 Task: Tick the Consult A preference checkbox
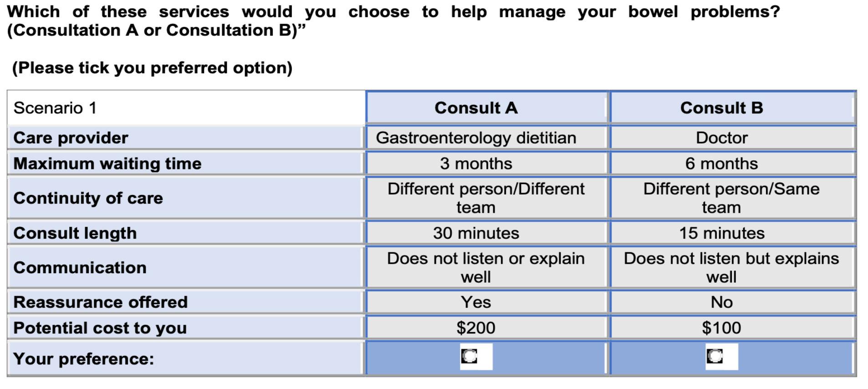click(x=470, y=356)
